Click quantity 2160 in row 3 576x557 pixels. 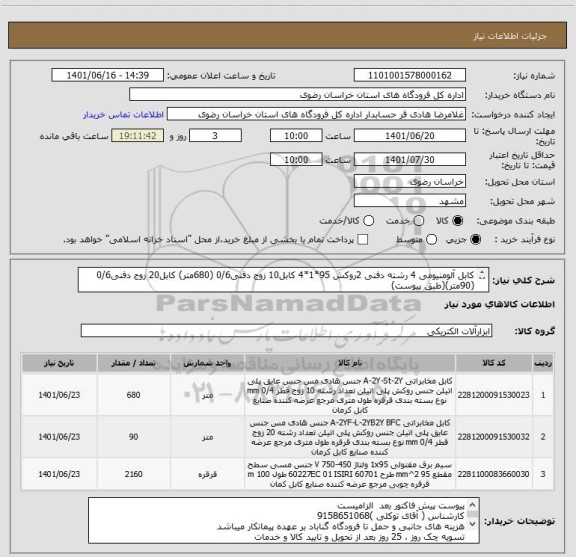(x=133, y=474)
